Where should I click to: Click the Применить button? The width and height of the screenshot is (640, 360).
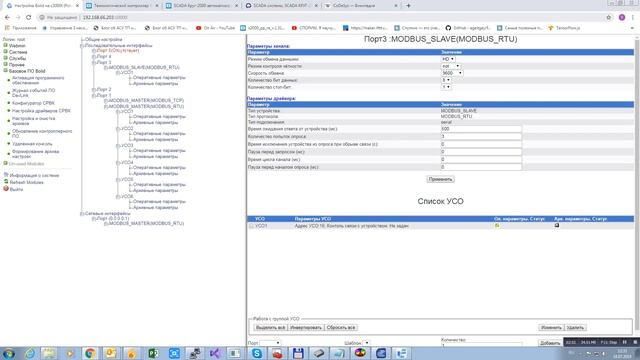(x=440, y=179)
